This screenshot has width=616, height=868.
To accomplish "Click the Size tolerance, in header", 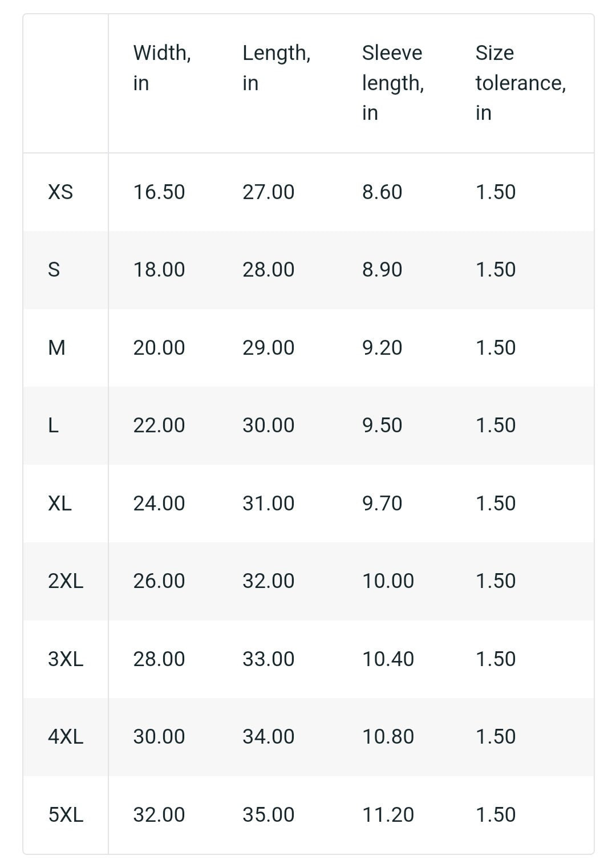I will pyautogui.click(x=521, y=83).
